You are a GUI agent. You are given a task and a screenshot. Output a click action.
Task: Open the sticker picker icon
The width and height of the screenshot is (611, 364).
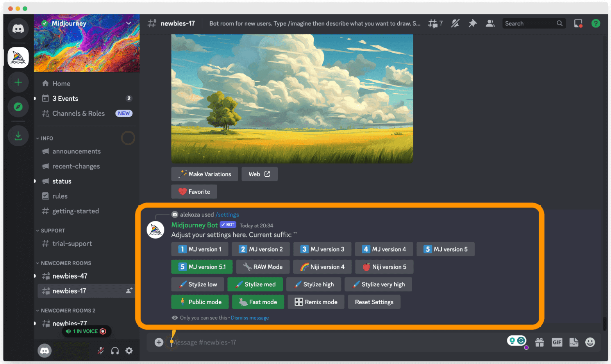pos(573,342)
